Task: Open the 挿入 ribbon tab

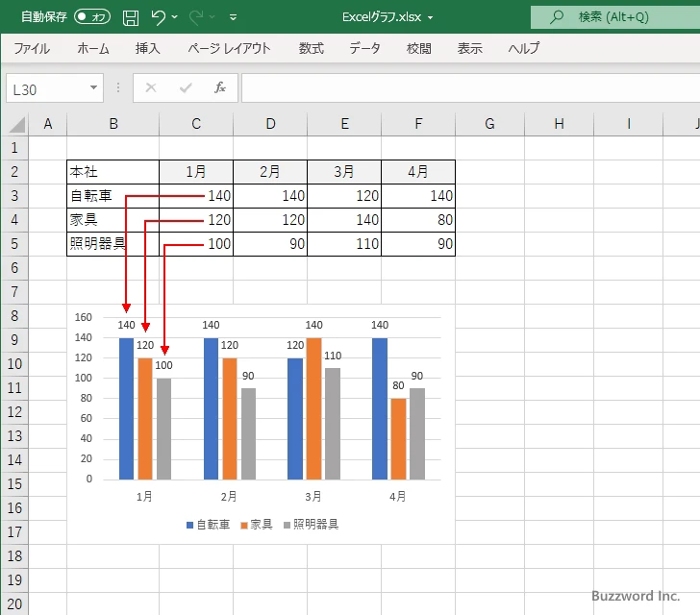Action: tap(148, 48)
